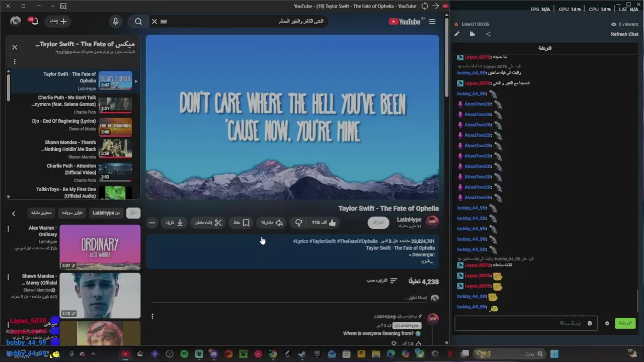Reload the page in the browser title bar
The width and height of the screenshot is (644, 362).
click(425, 6)
